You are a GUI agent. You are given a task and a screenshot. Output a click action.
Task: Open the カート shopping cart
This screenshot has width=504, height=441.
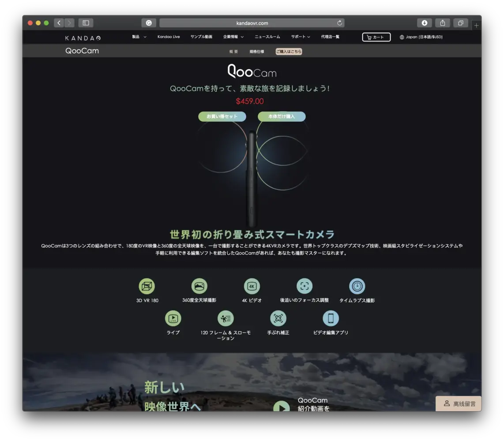(376, 37)
